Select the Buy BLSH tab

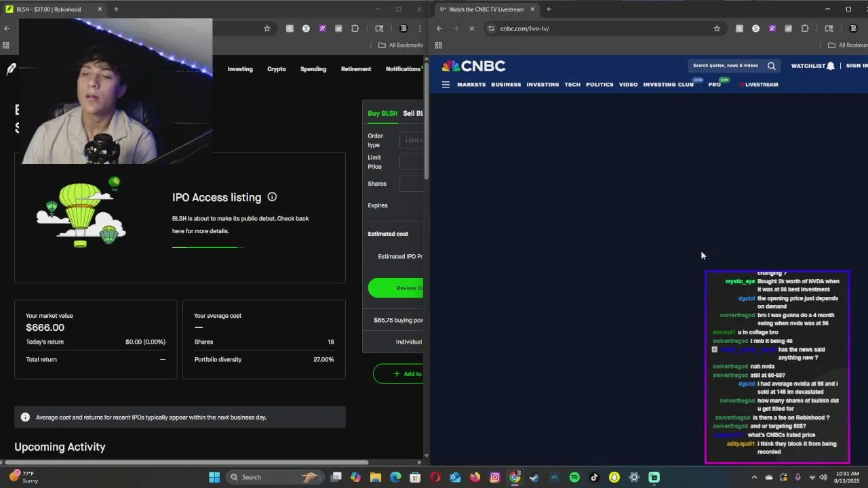pyautogui.click(x=382, y=113)
